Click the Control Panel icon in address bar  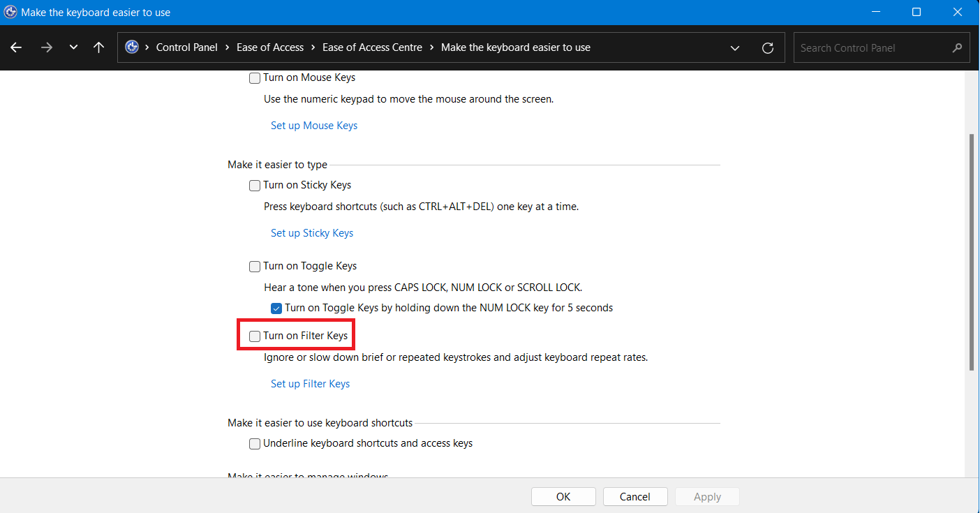pyautogui.click(x=132, y=46)
